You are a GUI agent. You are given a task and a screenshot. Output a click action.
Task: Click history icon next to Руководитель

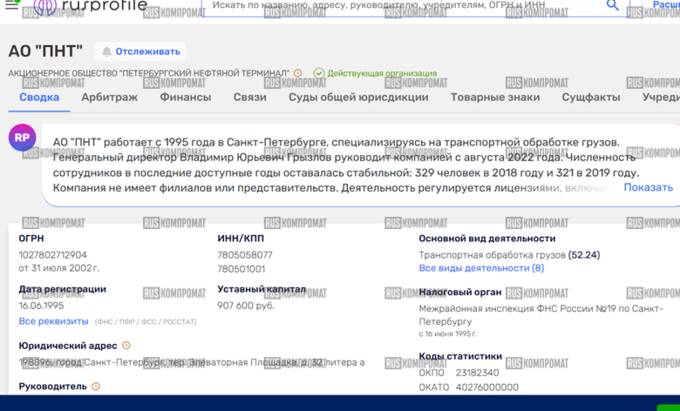(x=96, y=386)
